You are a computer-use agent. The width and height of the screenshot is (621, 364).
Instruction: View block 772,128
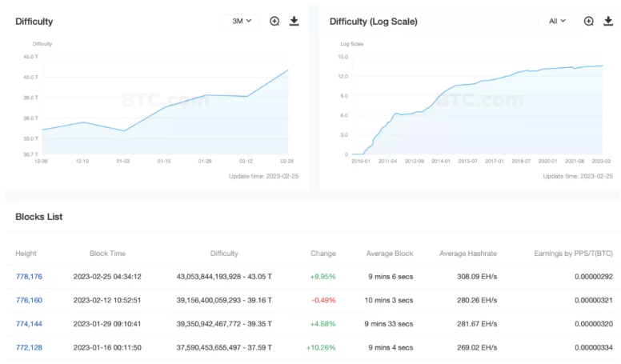pos(29,348)
